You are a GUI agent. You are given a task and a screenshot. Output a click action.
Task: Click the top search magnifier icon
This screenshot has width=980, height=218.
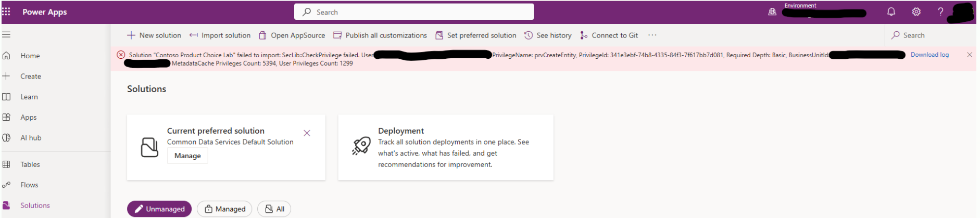click(x=307, y=12)
